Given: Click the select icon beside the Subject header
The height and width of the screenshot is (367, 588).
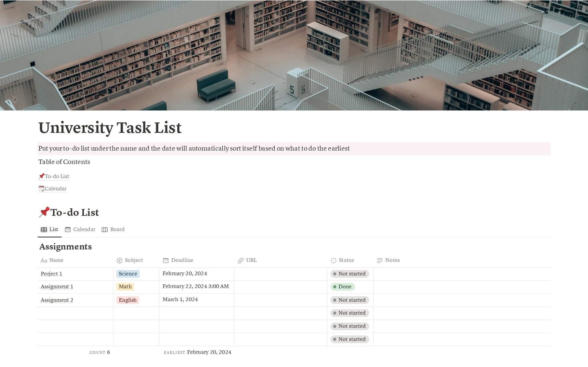Looking at the screenshot, I should [x=119, y=260].
